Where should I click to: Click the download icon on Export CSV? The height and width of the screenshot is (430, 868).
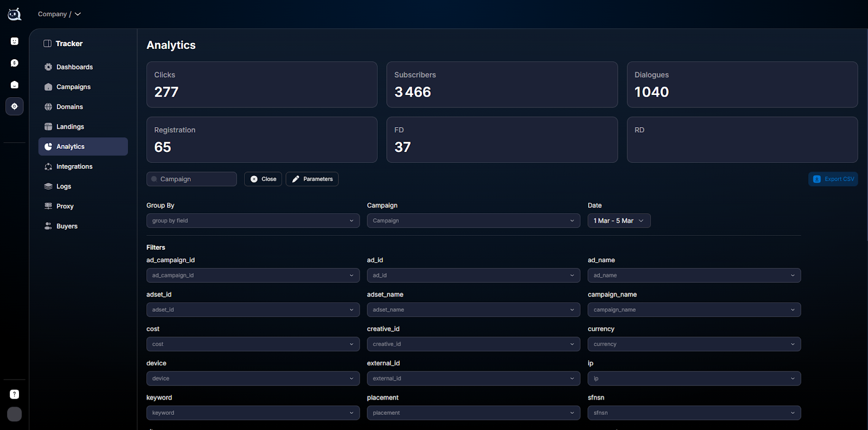pos(817,179)
